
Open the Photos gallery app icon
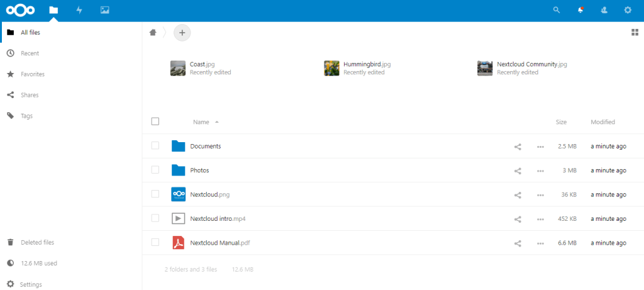coord(104,10)
